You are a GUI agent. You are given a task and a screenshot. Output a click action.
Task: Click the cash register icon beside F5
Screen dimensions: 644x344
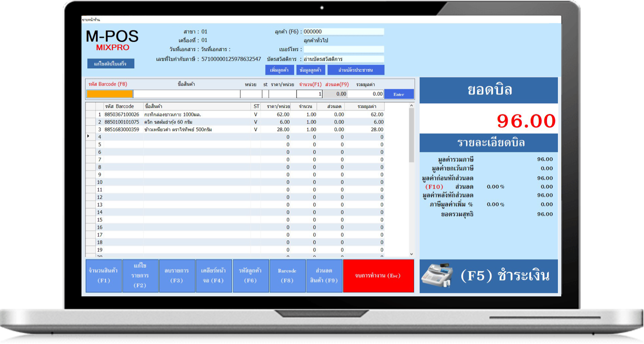pos(437,275)
